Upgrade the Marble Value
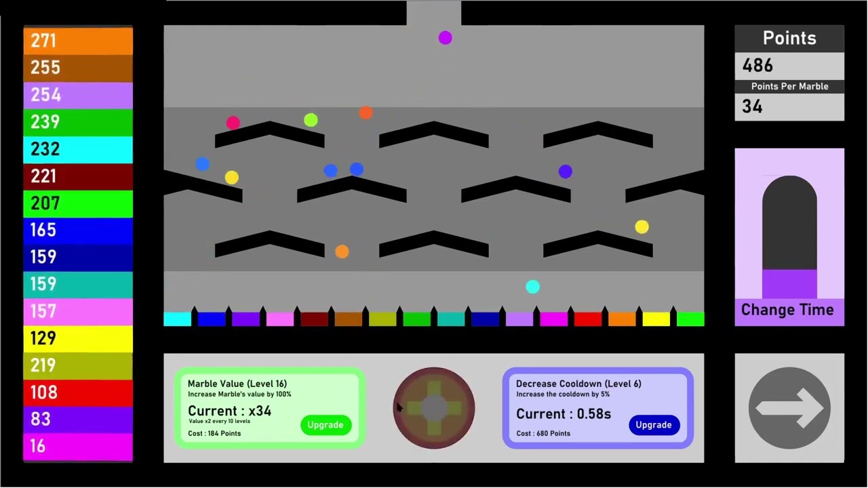Viewport: 868px width, 488px height. [x=325, y=425]
